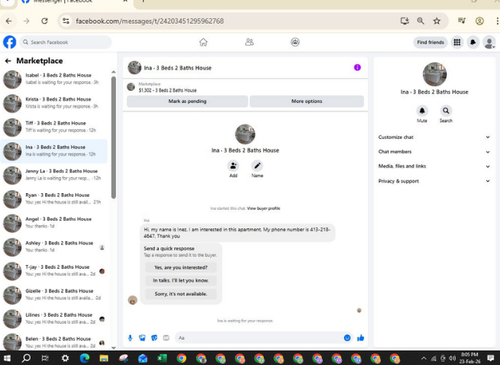This screenshot has width=500, height=365.
Task: Choose a sticker from composer icons
Action: pos(154,338)
